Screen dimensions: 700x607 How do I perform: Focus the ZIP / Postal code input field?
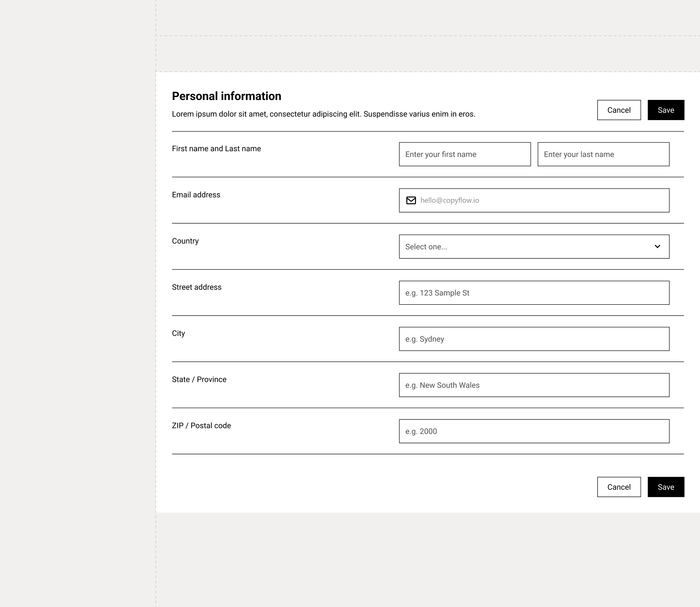[534, 431]
